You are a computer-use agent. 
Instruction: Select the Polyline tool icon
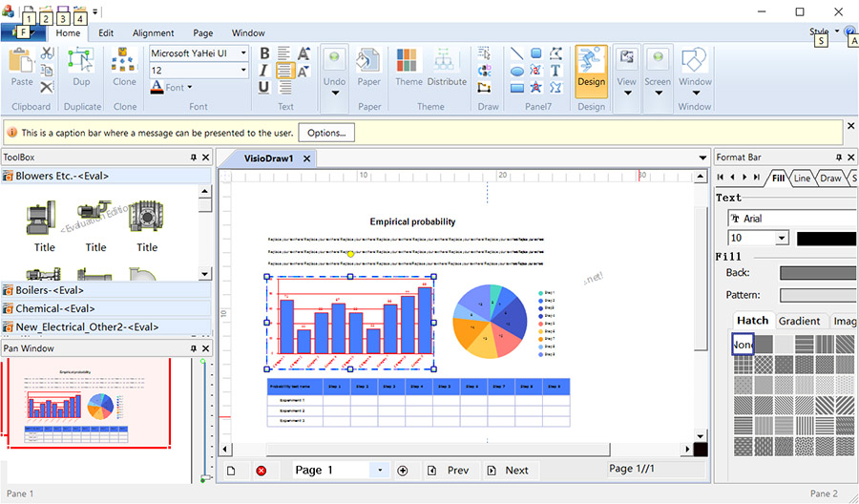click(x=555, y=53)
